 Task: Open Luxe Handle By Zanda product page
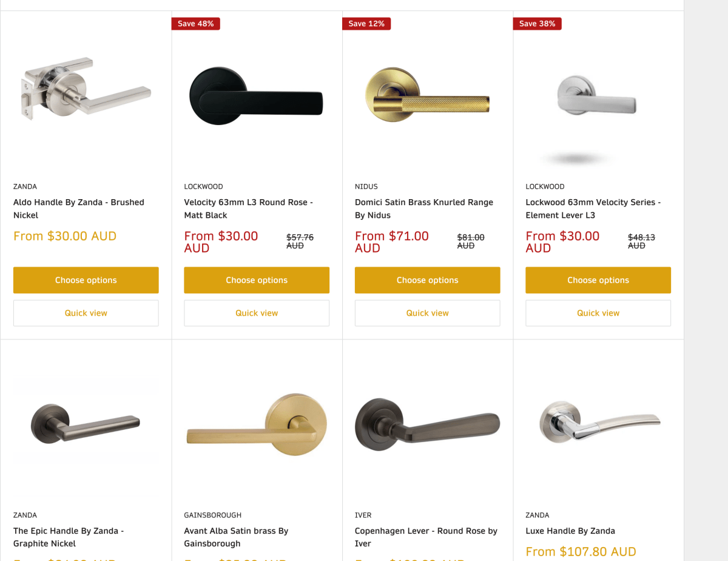click(x=570, y=531)
